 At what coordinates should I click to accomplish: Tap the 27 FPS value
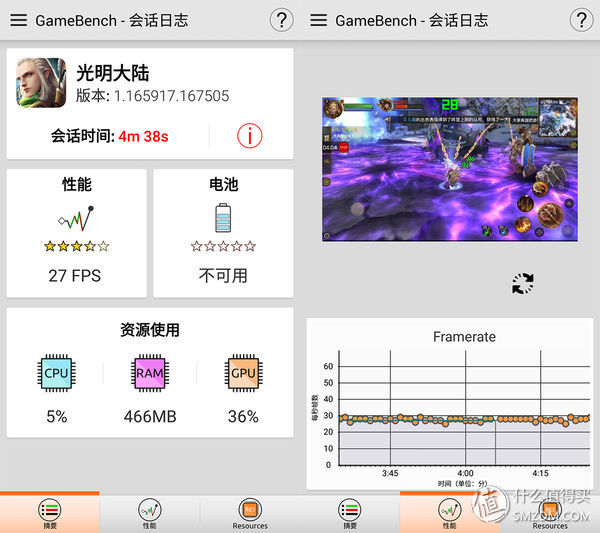click(75, 275)
